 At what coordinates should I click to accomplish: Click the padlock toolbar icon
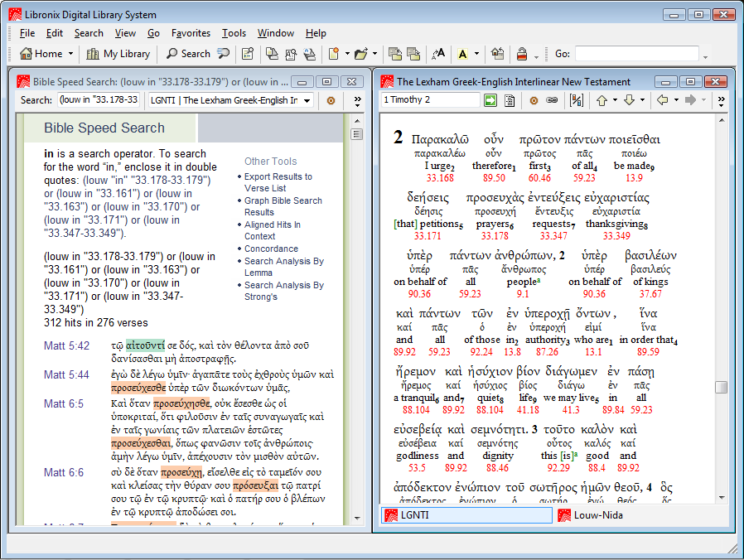(x=522, y=54)
